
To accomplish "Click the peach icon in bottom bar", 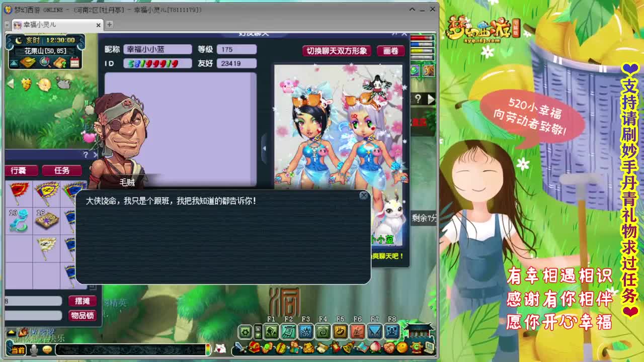I will click(x=376, y=347).
